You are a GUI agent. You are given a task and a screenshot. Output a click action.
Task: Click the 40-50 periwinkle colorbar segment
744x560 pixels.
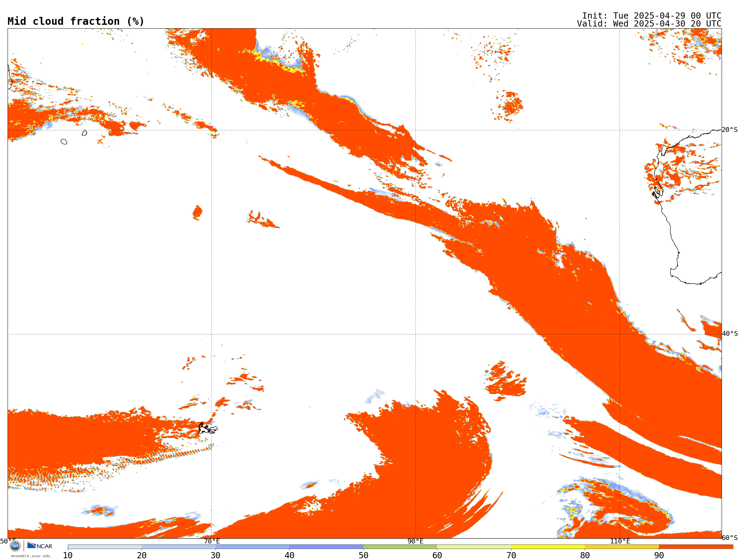326,547
